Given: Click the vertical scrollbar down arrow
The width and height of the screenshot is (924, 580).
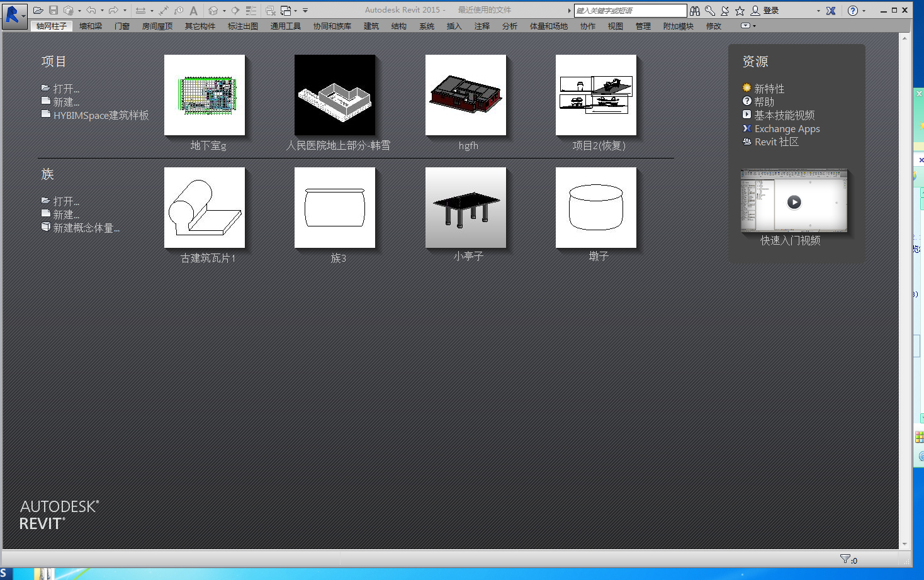Looking at the screenshot, I should click(904, 544).
